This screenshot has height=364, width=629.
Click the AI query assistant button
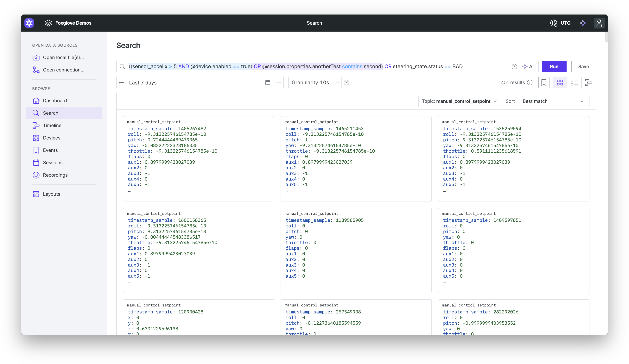point(528,67)
